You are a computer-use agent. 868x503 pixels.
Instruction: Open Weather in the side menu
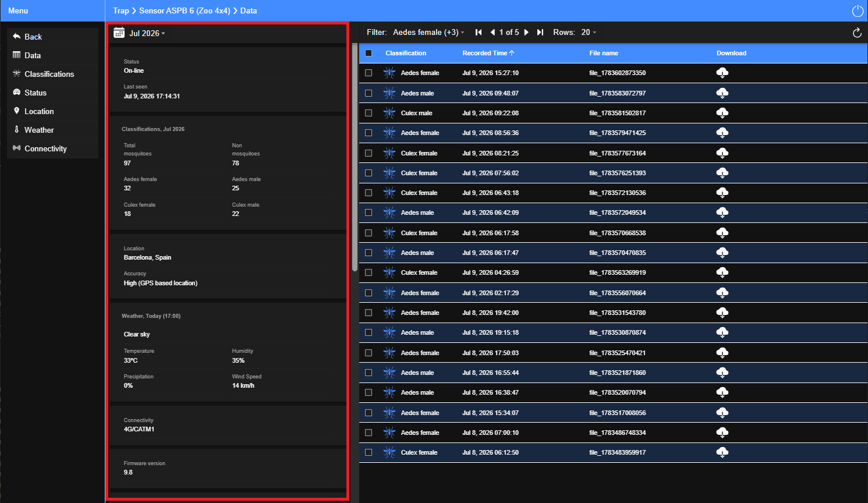point(53,130)
